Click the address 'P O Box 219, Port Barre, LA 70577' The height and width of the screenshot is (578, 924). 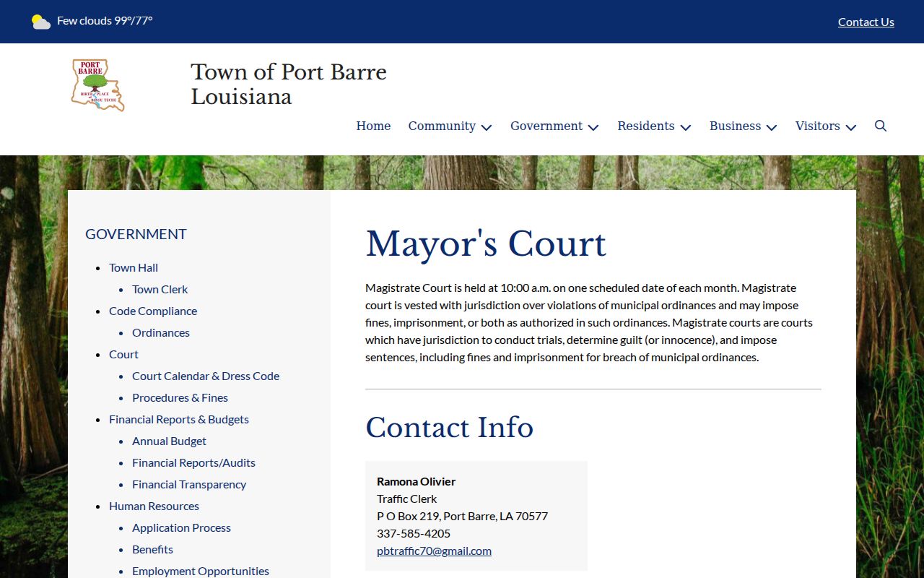[x=462, y=516]
